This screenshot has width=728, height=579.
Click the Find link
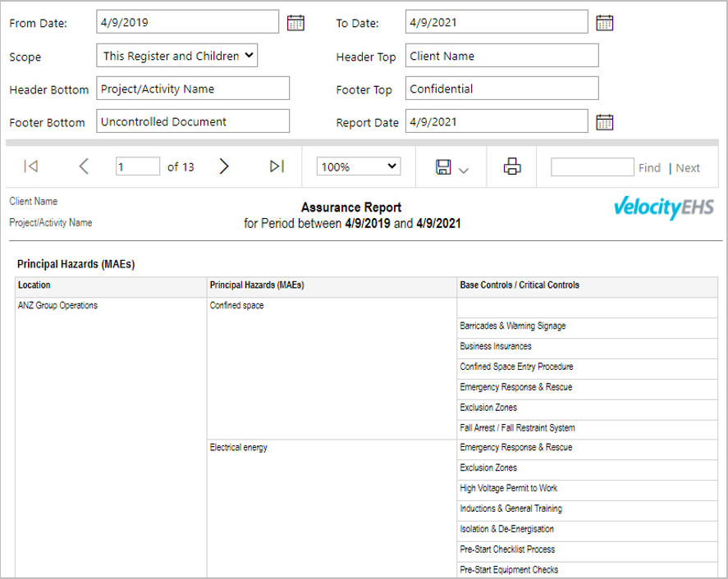(x=649, y=168)
